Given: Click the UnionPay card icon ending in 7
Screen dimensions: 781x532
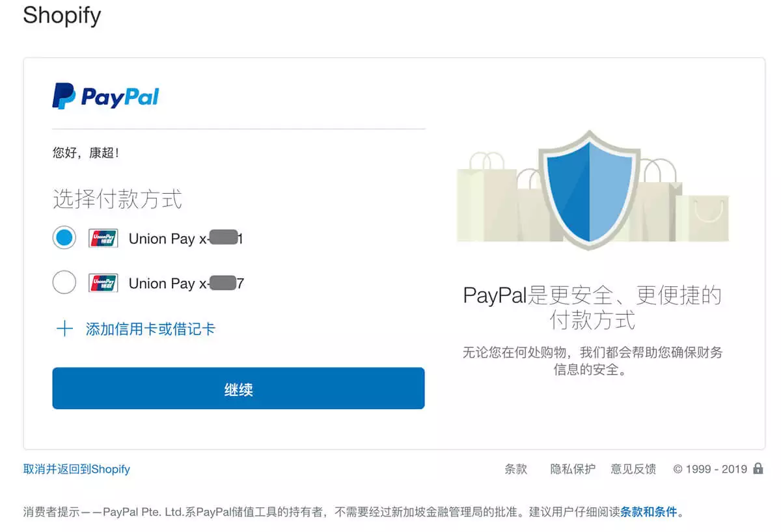Looking at the screenshot, I should pyautogui.click(x=103, y=283).
